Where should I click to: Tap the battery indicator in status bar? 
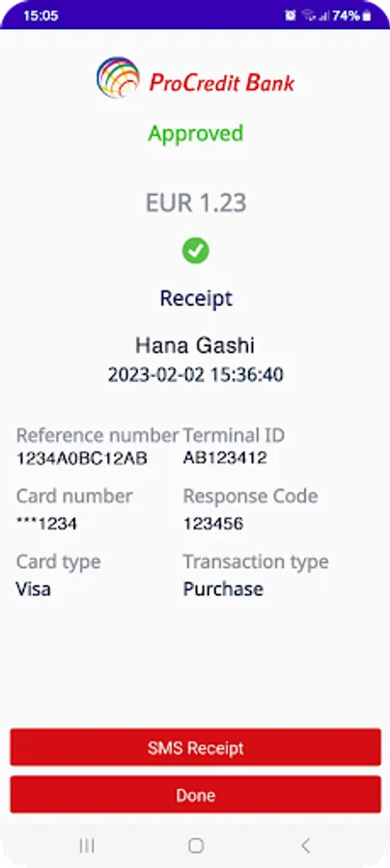pos(367,15)
